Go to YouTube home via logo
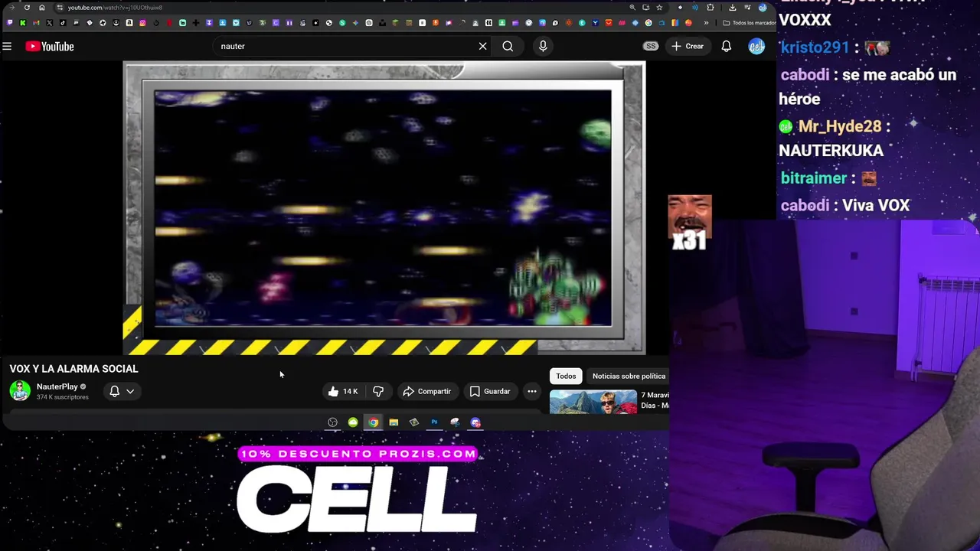 coord(50,47)
